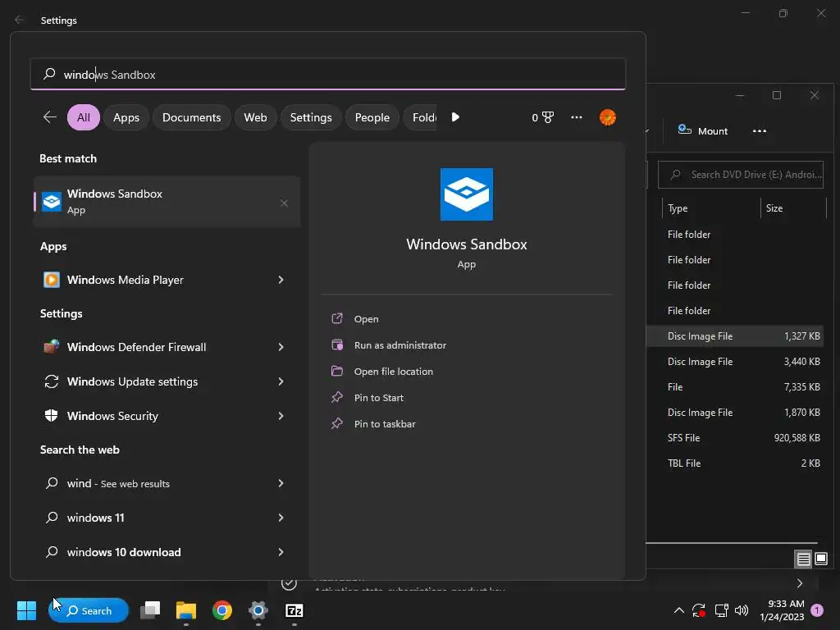Viewport: 840px width, 630px height.
Task: Open volume control in system tray
Action: [742, 610]
